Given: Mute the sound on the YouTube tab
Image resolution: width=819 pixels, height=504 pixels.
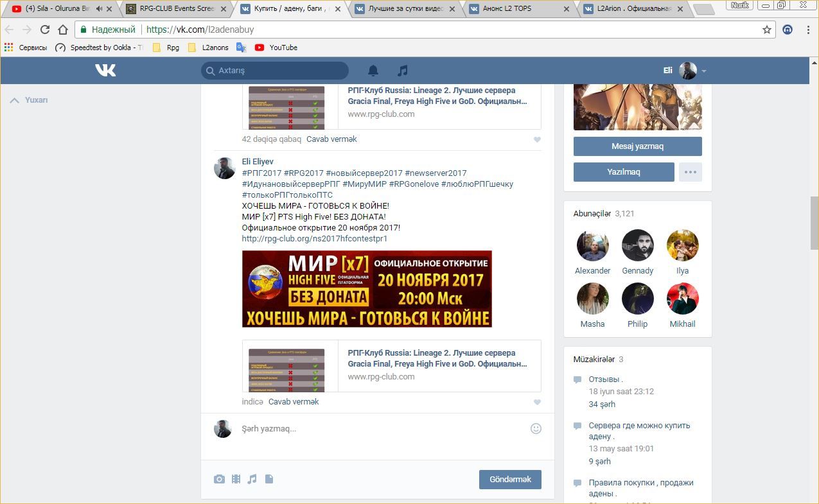Looking at the screenshot, I should point(99,9).
